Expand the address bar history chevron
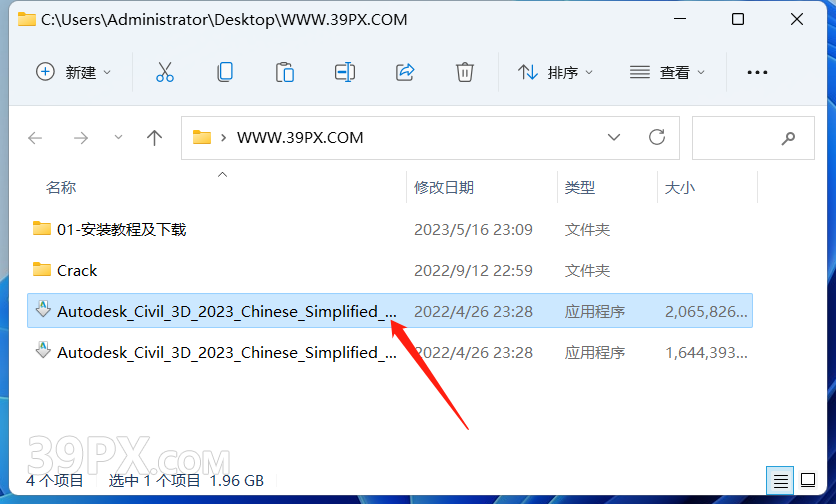836x504 pixels. tap(614, 138)
